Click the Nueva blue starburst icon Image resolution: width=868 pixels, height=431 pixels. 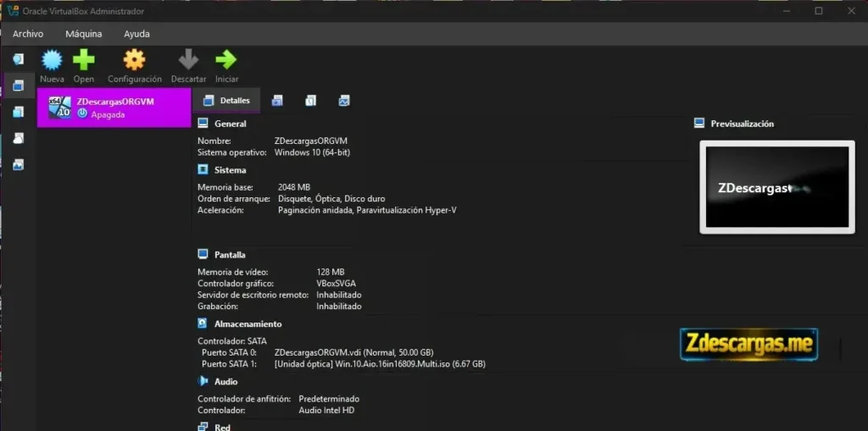52,59
